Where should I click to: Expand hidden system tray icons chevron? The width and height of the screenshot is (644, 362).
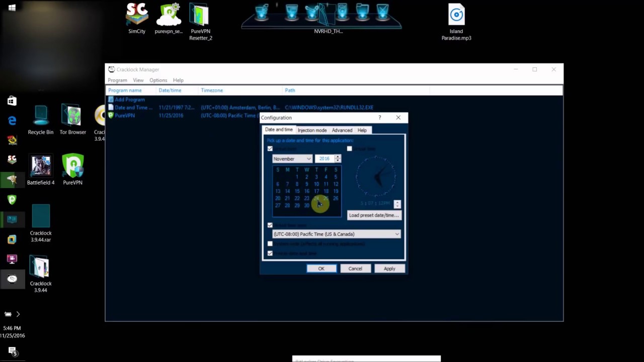[x=18, y=314]
